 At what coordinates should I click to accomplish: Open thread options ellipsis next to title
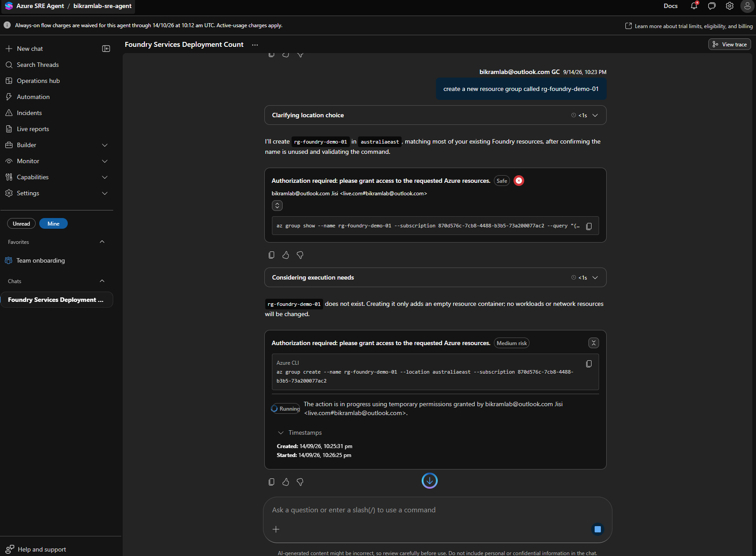point(255,45)
